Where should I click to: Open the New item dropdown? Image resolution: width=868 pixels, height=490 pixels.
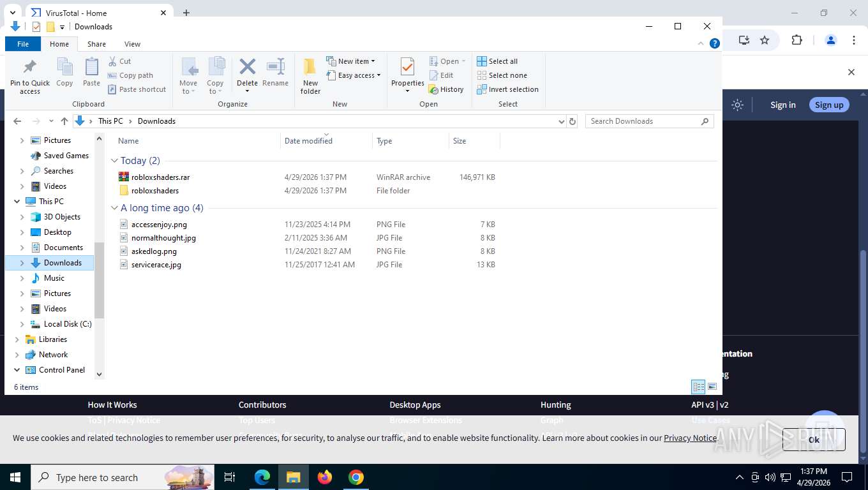(x=350, y=61)
